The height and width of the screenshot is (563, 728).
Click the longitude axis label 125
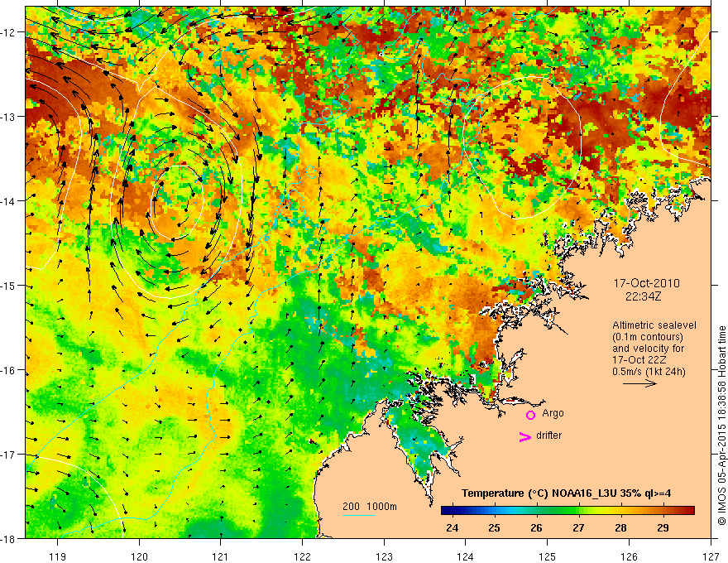(x=548, y=556)
